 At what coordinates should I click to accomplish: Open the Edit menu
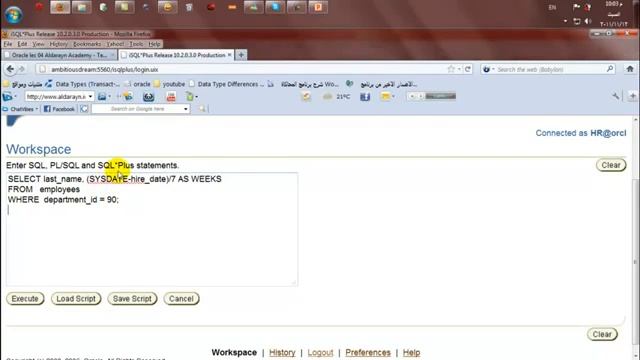click(x=22, y=44)
